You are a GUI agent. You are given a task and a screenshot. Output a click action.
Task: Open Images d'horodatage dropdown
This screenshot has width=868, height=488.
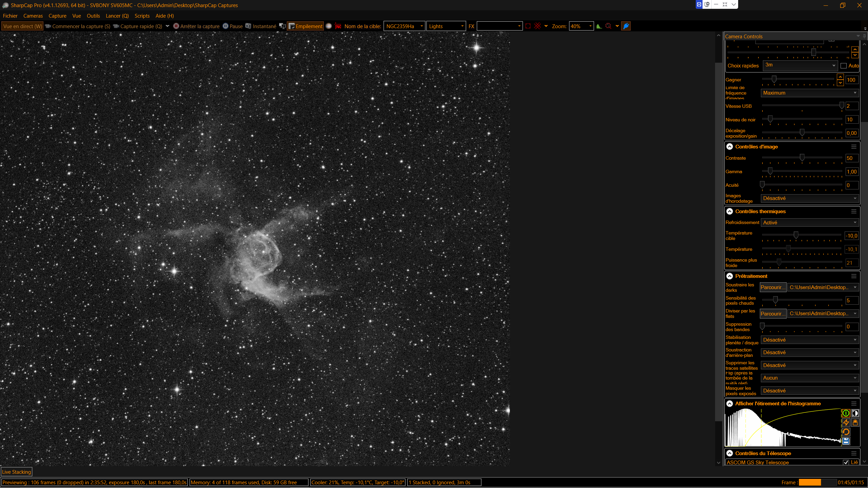click(x=810, y=198)
